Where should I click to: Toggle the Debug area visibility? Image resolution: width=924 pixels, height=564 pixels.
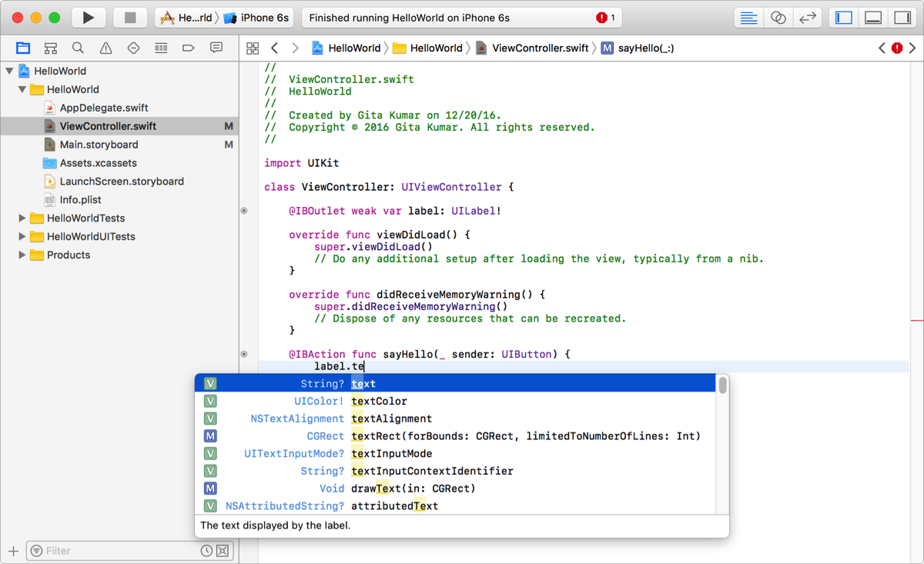click(x=873, y=18)
